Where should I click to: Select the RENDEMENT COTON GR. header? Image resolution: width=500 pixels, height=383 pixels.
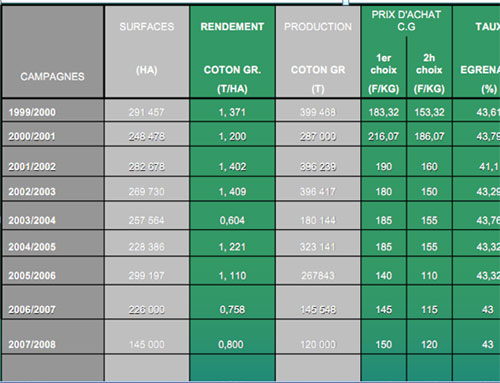click(232, 52)
